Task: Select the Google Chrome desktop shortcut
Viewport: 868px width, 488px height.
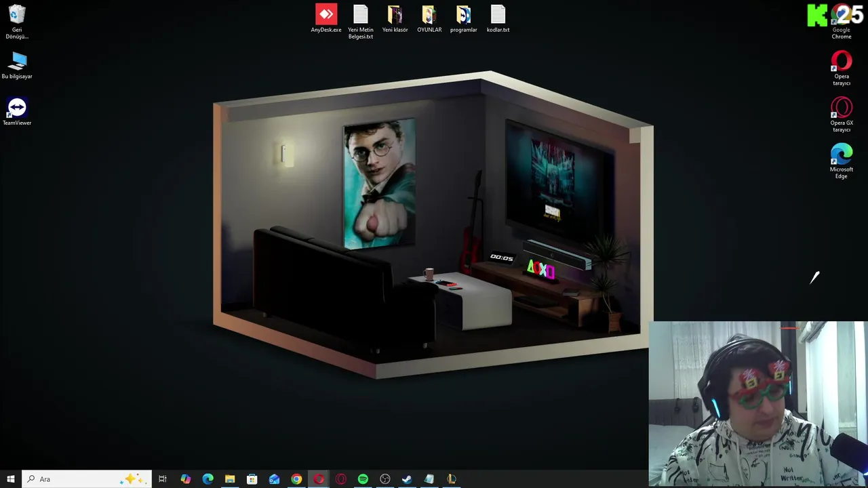Action: (x=842, y=22)
